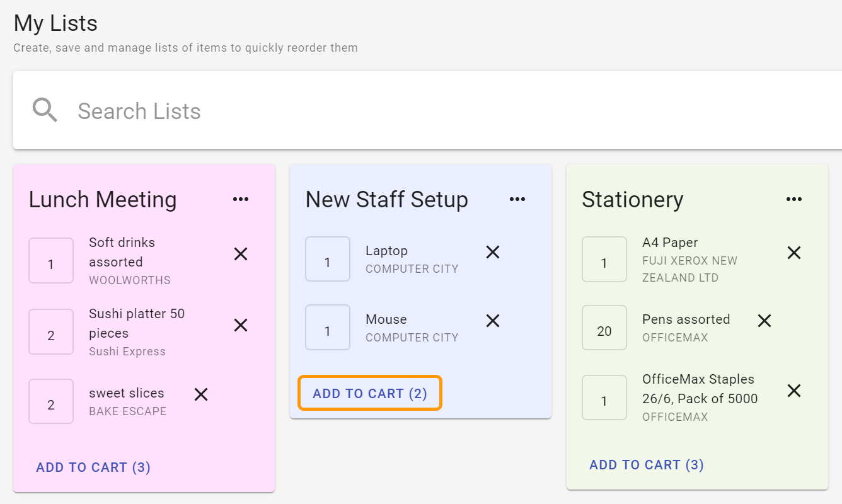
Task: Add the Lunch Meeting items to cart
Action: pos(93,467)
